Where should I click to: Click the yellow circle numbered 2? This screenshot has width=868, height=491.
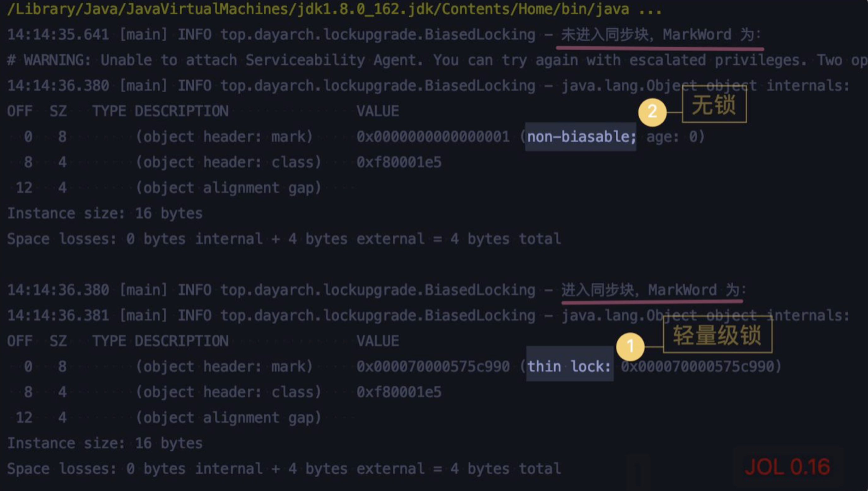652,112
